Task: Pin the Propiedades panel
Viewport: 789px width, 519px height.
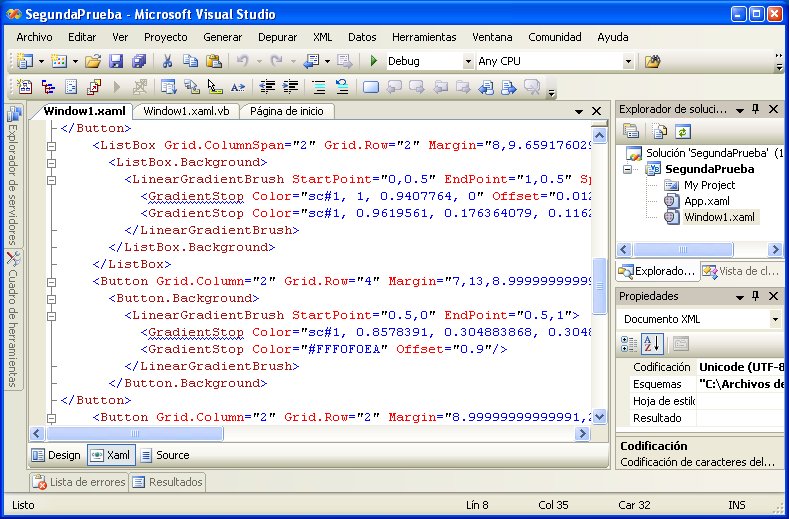Action: (756, 296)
